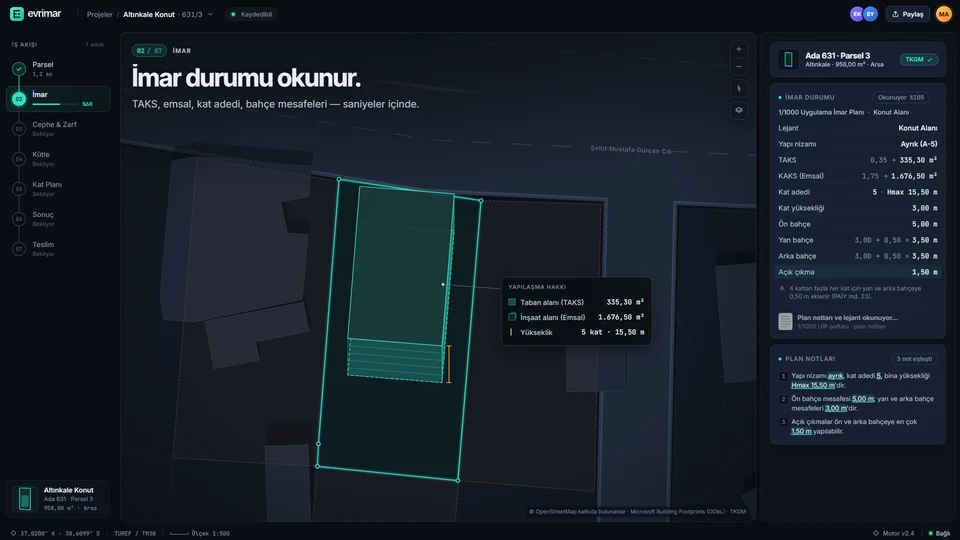Select the Parsel workflow step
Image resolution: width=960 pixels, height=540 pixels.
[x=58, y=69]
